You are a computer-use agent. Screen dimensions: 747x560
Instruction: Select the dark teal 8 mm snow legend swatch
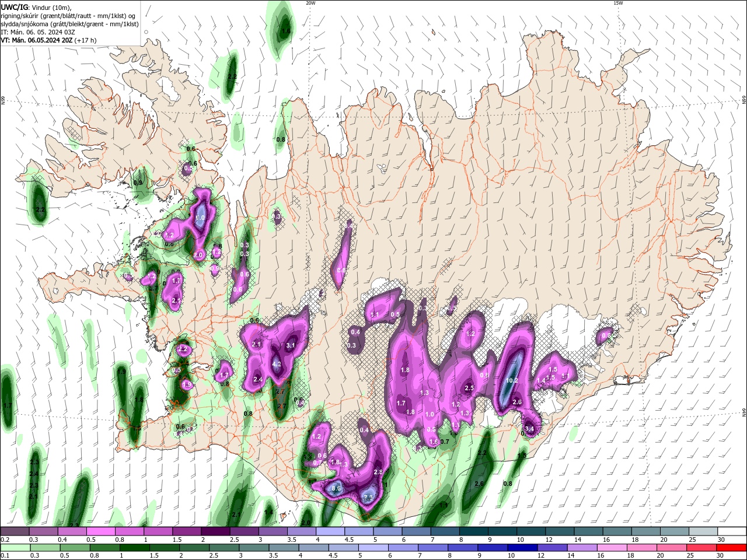pos(473,531)
